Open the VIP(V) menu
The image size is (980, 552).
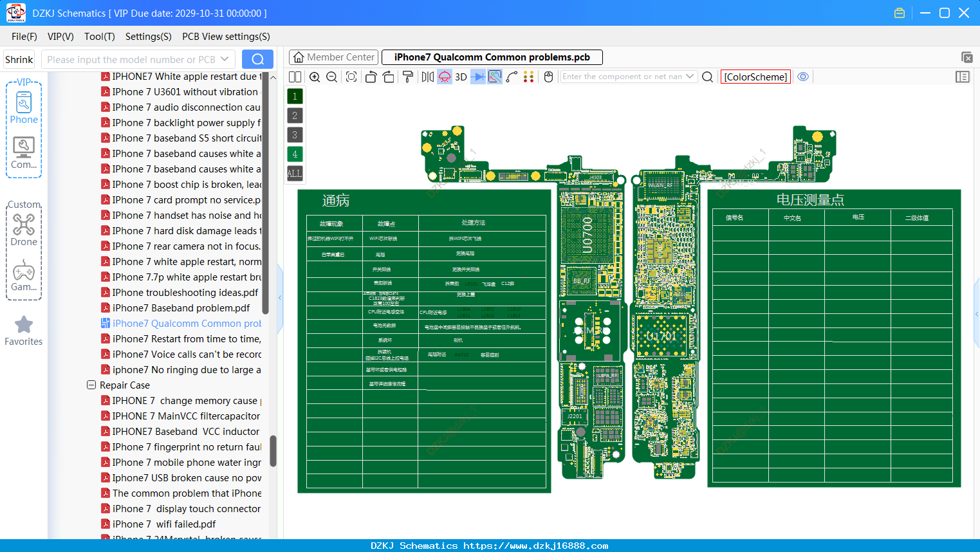coord(60,37)
